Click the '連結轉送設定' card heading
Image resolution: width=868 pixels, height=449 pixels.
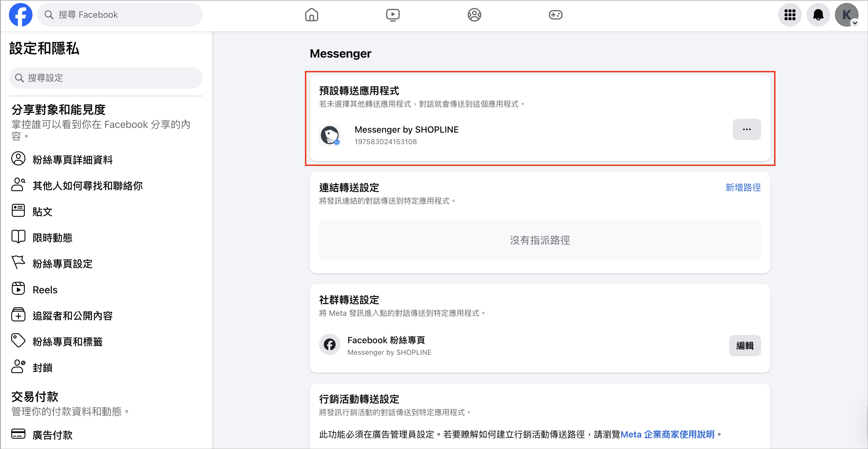[349, 188]
